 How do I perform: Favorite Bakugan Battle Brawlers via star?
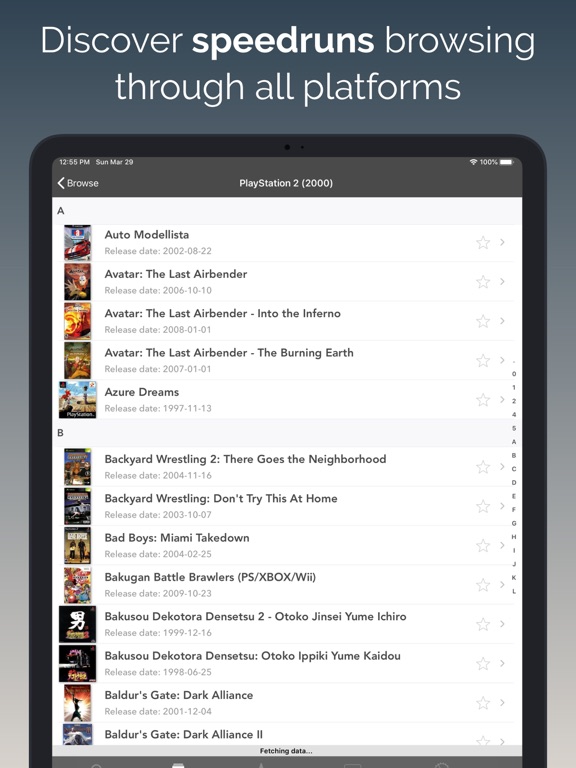click(483, 585)
